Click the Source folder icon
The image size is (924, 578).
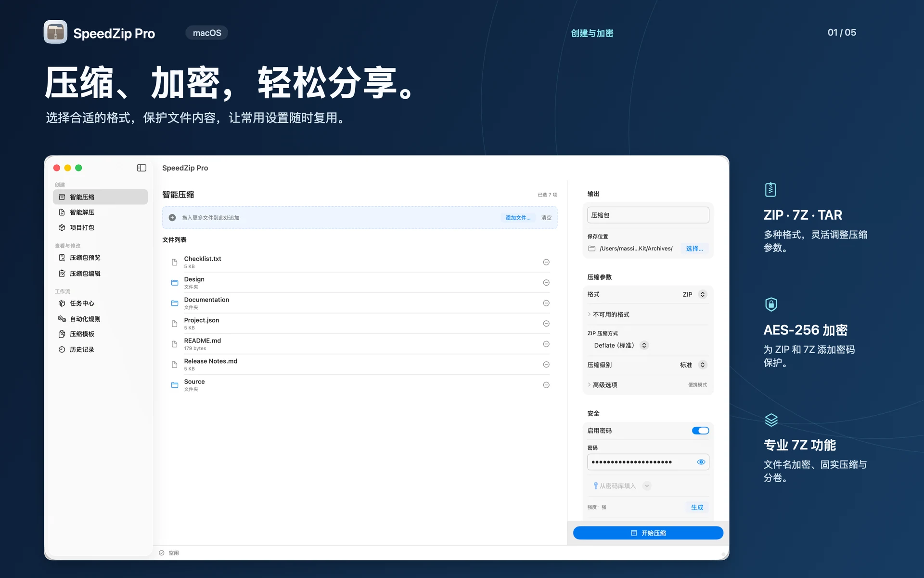click(175, 385)
